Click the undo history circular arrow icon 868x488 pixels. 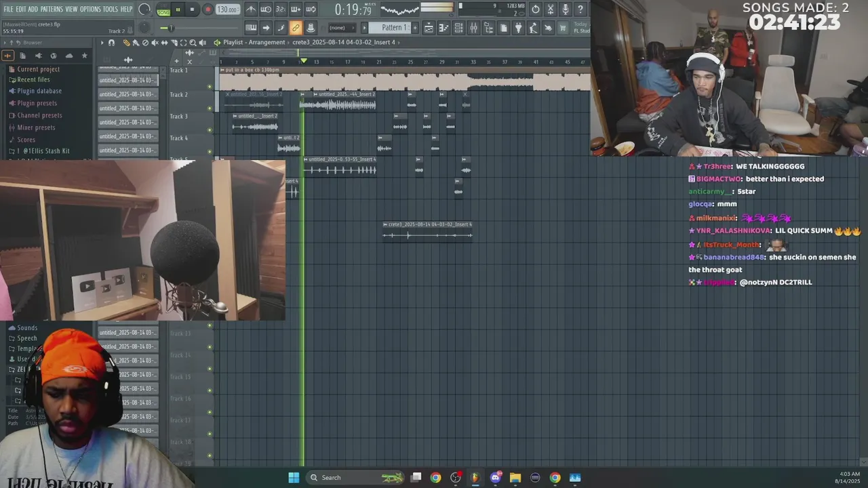[x=536, y=9]
